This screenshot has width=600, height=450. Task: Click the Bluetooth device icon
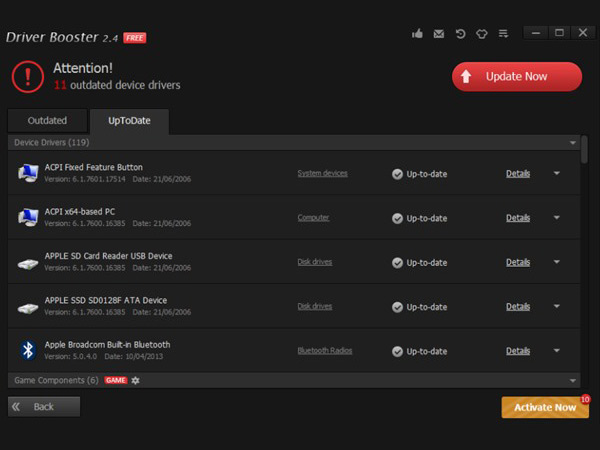tap(28, 350)
